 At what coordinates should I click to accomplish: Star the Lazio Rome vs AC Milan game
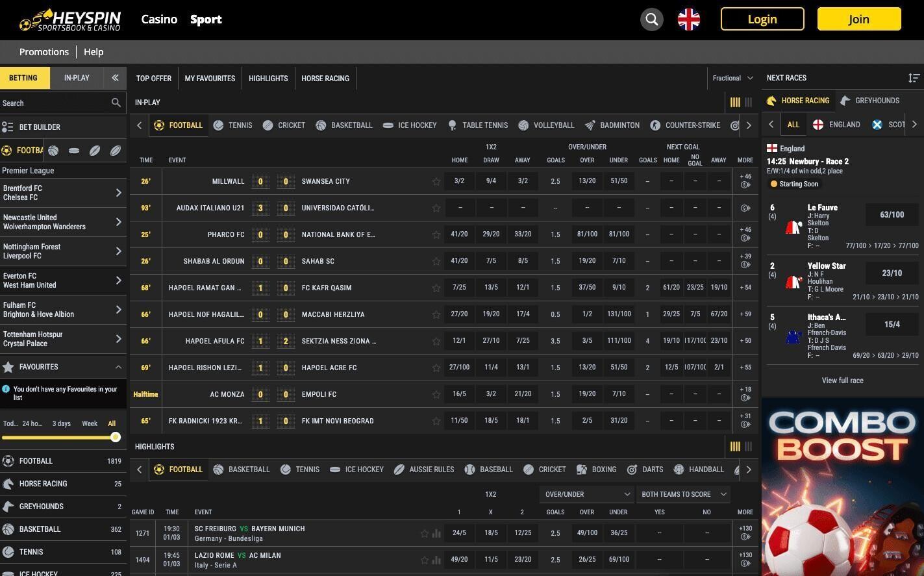(x=425, y=560)
